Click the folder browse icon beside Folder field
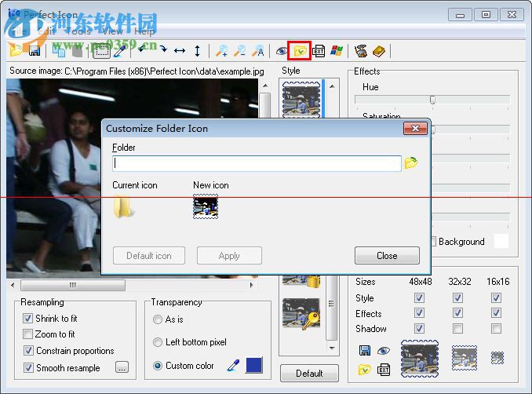 click(x=410, y=163)
